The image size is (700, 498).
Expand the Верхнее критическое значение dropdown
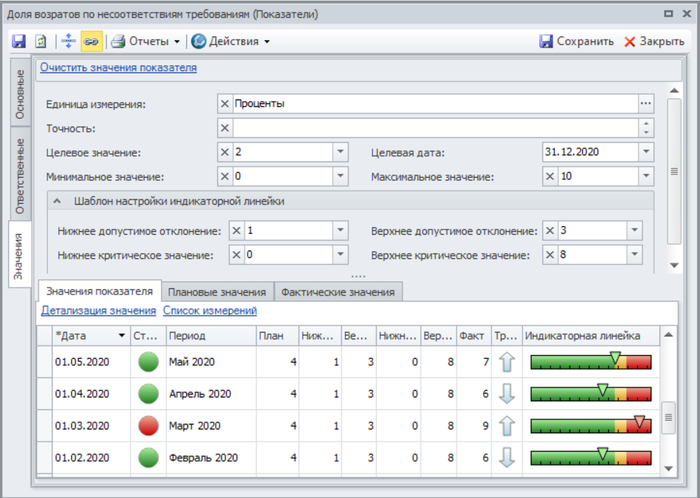pyautogui.click(x=632, y=255)
